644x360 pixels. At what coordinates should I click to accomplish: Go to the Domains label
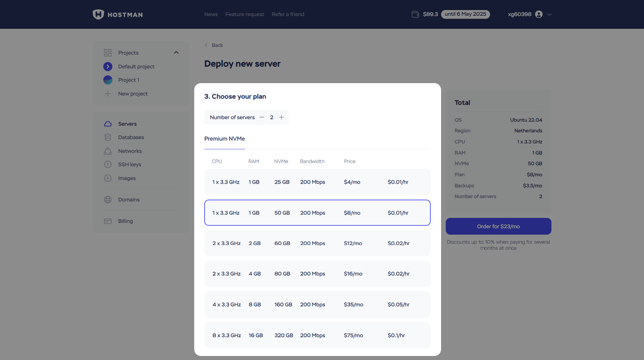(129, 199)
